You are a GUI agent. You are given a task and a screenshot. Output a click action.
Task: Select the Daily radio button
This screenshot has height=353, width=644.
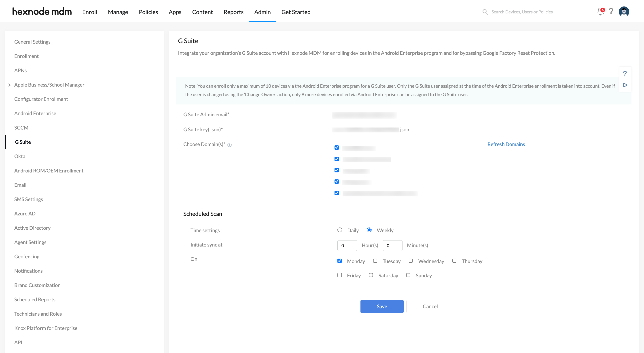(339, 230)
